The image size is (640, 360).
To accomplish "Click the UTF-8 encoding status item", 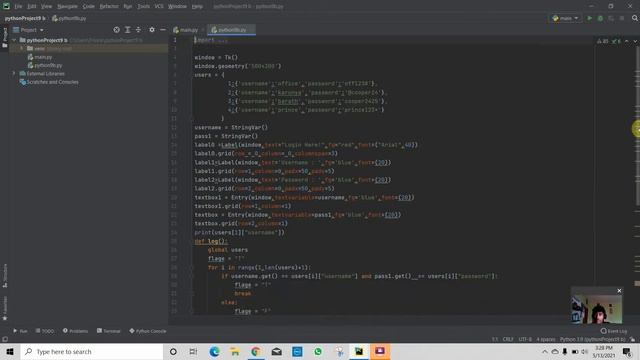I will point(525,339).
